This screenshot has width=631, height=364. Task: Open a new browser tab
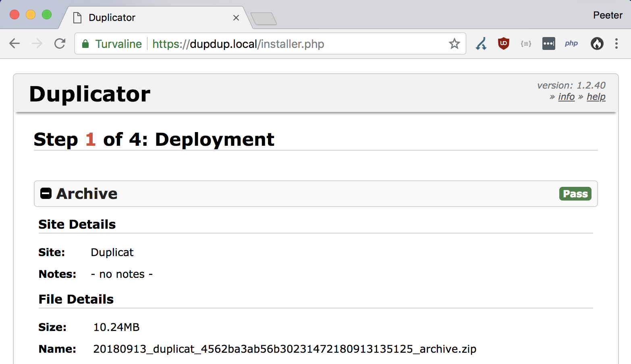pos(264,19)
